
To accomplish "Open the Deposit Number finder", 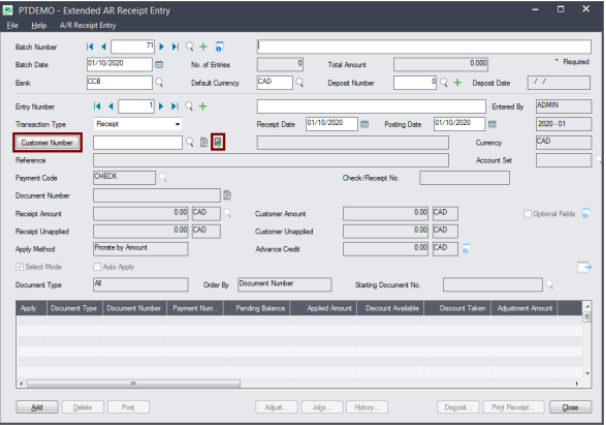I will [444, 82].
